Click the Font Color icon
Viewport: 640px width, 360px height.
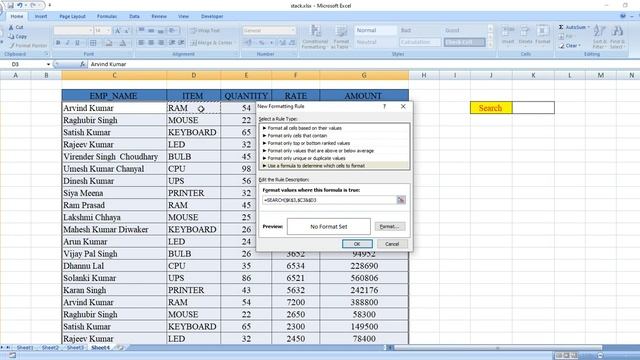(122, 42)
